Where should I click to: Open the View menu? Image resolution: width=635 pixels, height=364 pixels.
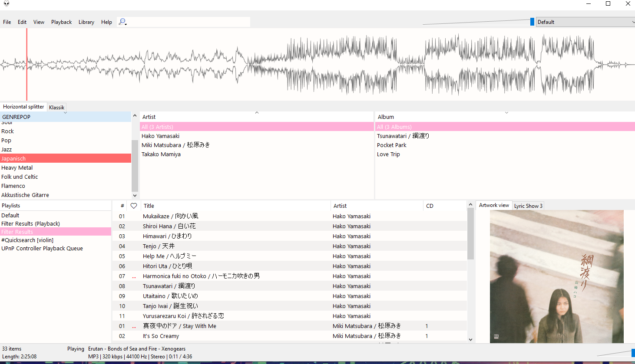click(39, 22)
